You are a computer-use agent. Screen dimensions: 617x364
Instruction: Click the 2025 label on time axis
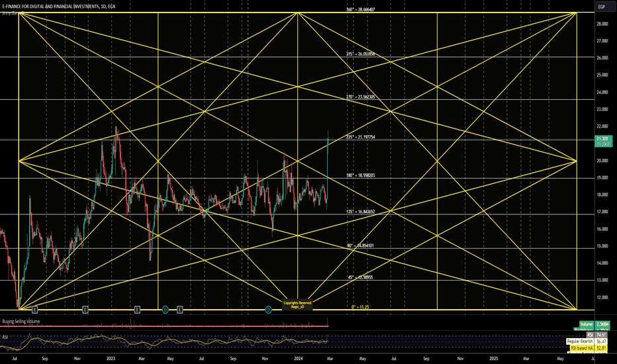click(x=493, y=359)
